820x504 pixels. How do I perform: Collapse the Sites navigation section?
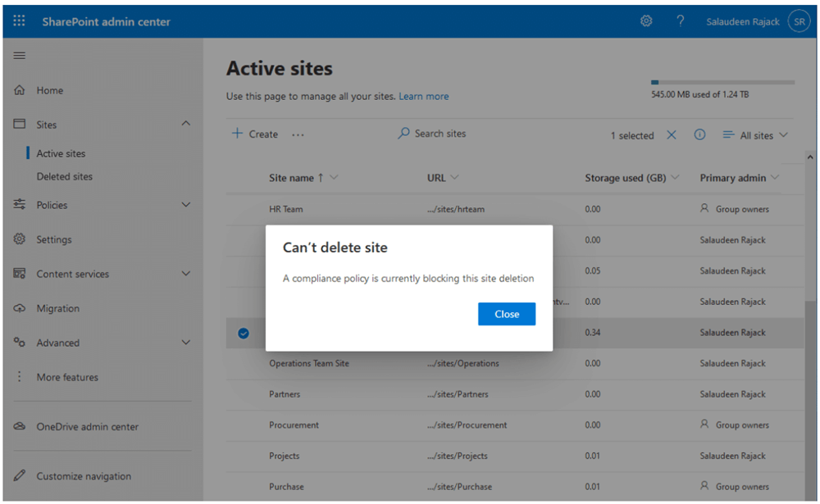click(185, 125)
